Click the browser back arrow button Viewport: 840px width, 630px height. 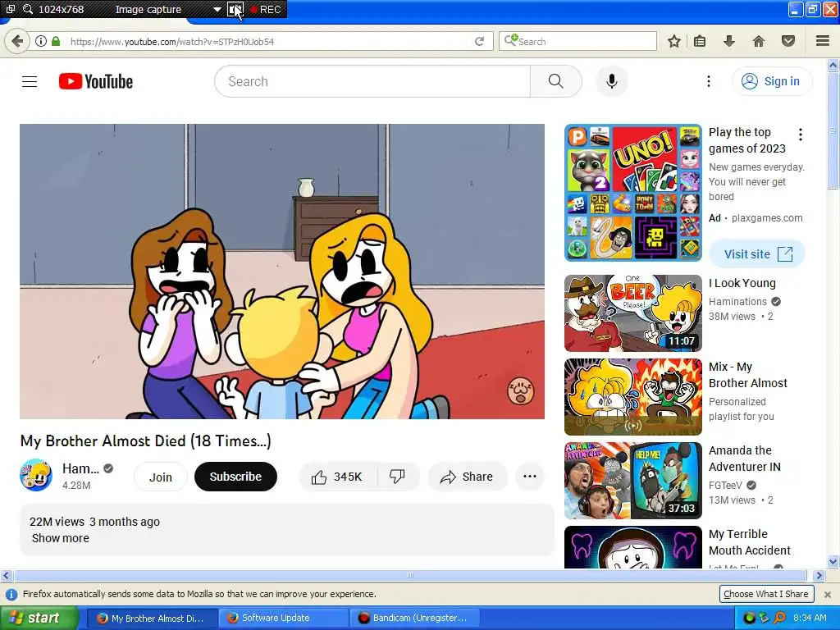[x=17, y=41]
